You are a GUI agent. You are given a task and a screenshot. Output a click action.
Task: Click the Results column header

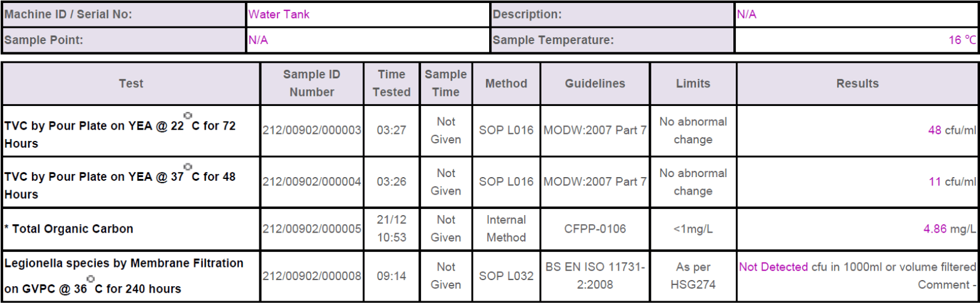coord(857,84)
